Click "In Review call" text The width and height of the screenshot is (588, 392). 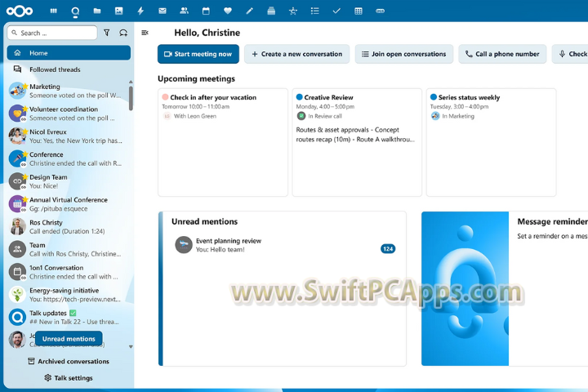325,116
